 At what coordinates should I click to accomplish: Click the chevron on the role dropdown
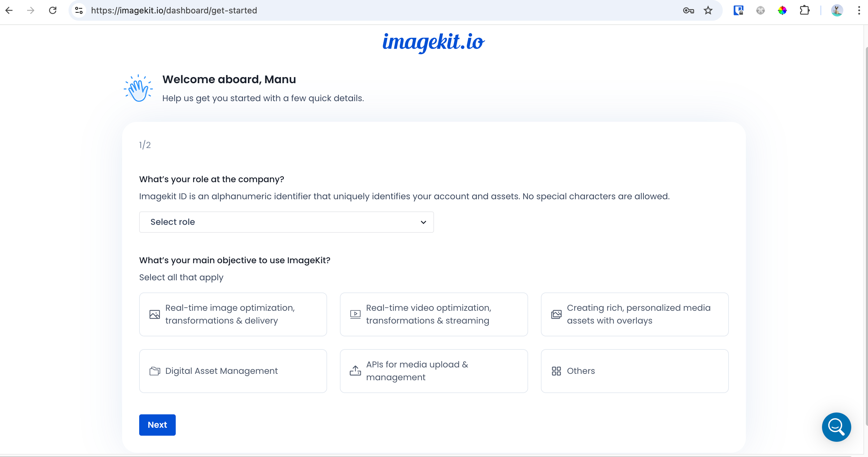(x=423, y=222)
